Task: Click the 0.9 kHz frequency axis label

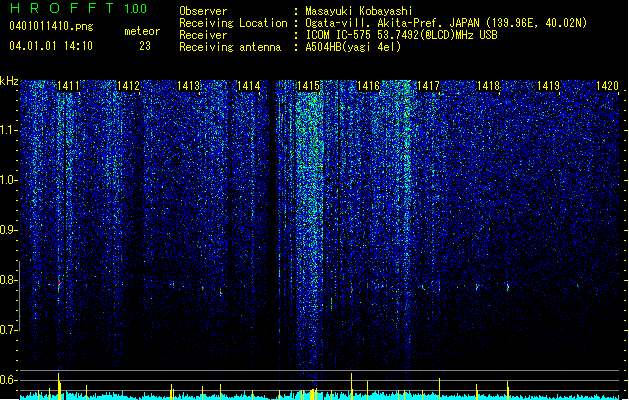Action: click(9, 230)
